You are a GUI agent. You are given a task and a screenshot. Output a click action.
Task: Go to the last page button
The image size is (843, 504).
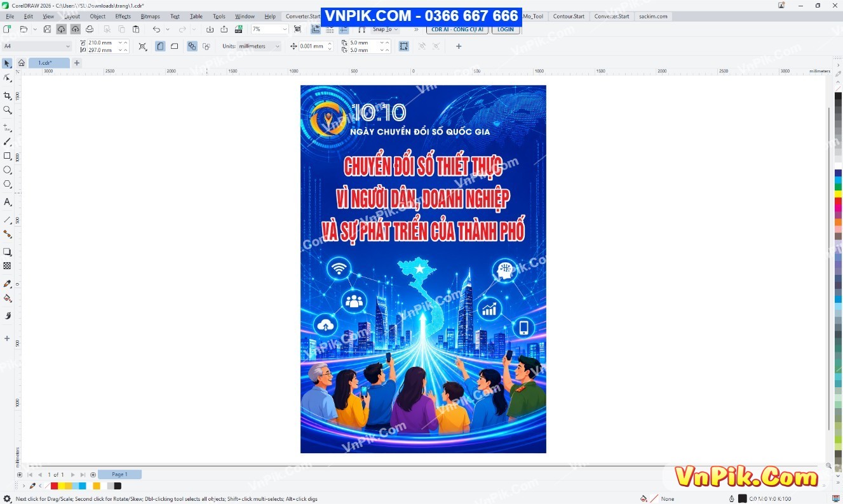pos(83,475)
